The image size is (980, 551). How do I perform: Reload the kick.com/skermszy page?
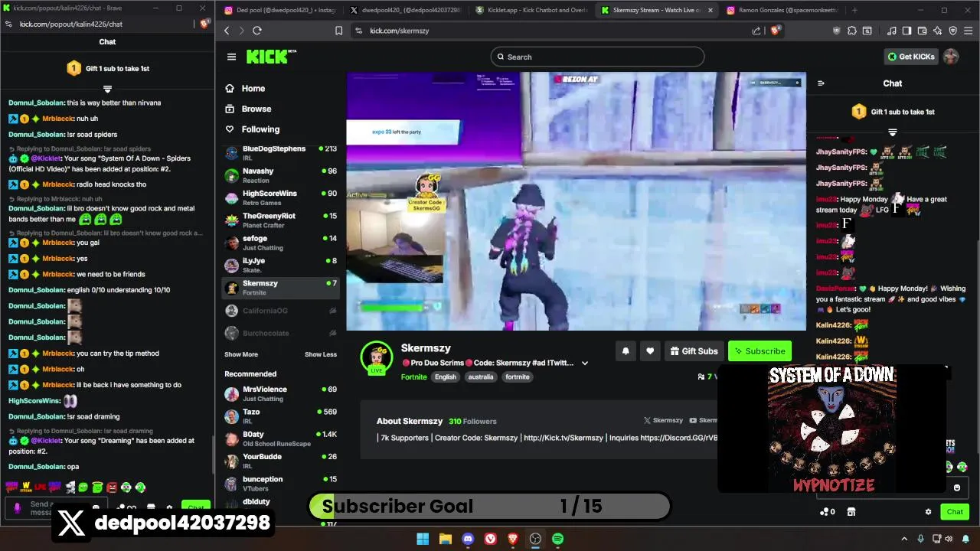tap(257, 31)
